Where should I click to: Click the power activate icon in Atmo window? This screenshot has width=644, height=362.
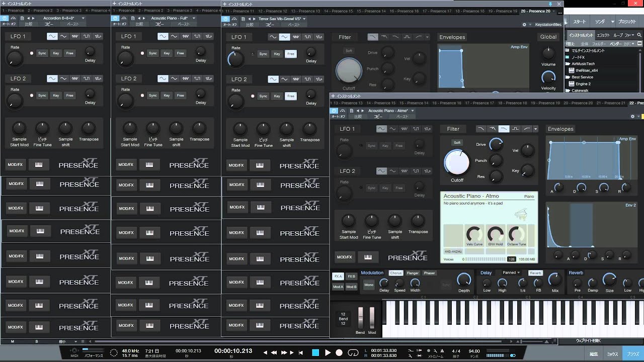(335, 111)
